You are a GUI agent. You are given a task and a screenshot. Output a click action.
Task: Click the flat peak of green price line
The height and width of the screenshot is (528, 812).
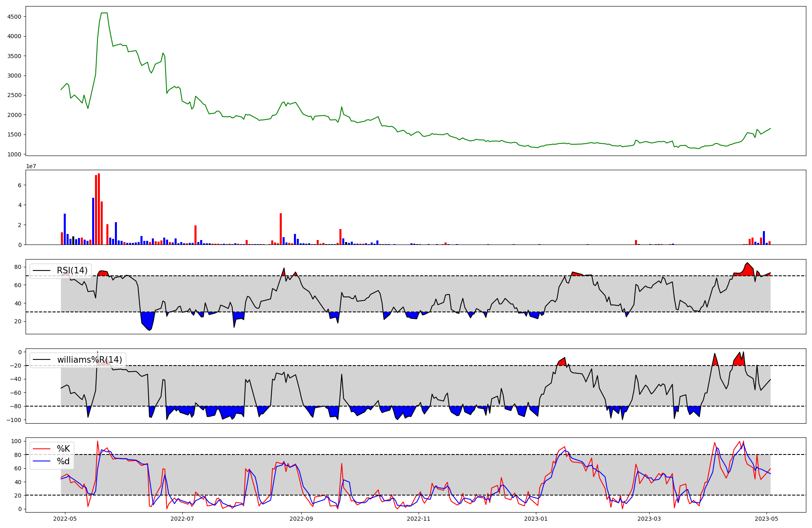click(104, 13)
